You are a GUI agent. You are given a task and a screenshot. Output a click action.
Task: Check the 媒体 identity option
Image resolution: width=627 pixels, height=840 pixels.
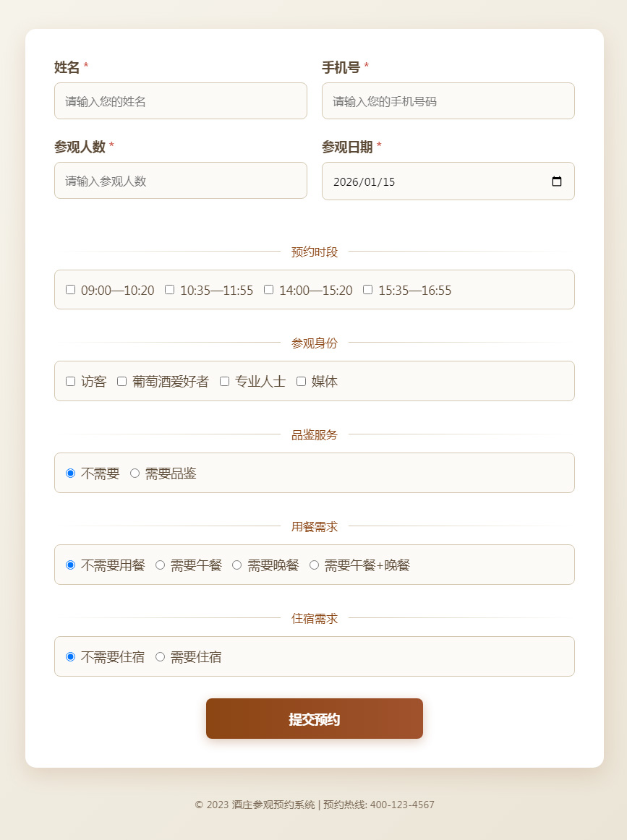click(301, 381)
